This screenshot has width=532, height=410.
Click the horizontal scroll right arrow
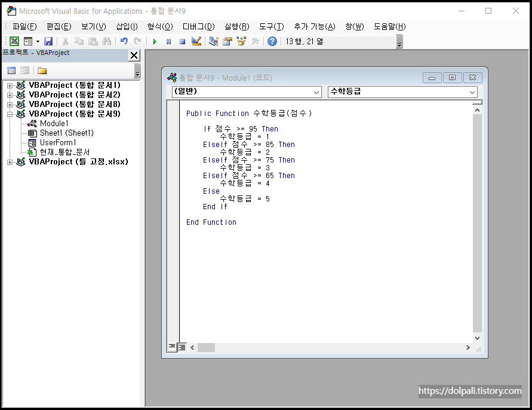click(468, 347)
